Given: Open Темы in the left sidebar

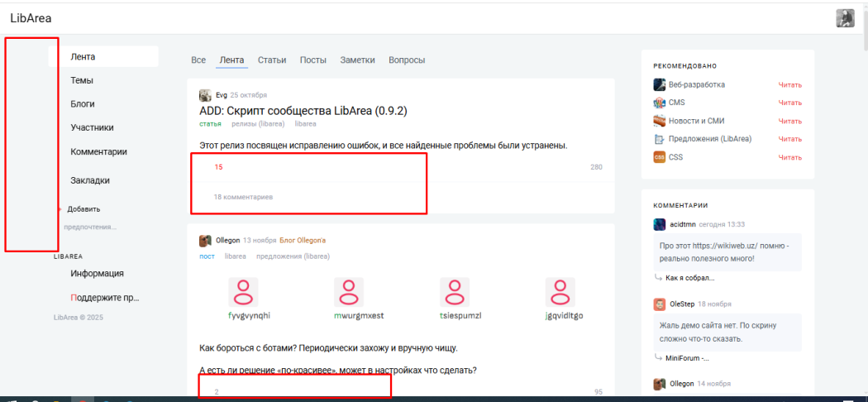Looking at the screenshot, I should click(82, 80).
